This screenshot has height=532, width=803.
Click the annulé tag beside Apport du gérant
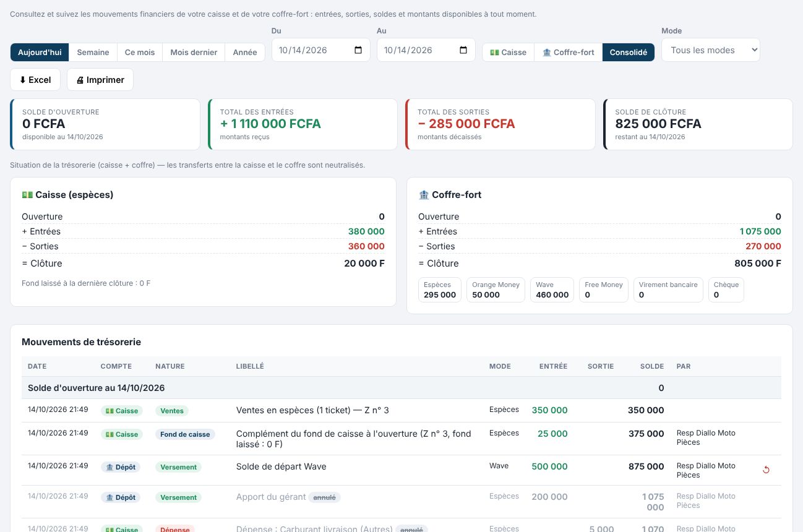pyautogui.click(x=325, y=497)
